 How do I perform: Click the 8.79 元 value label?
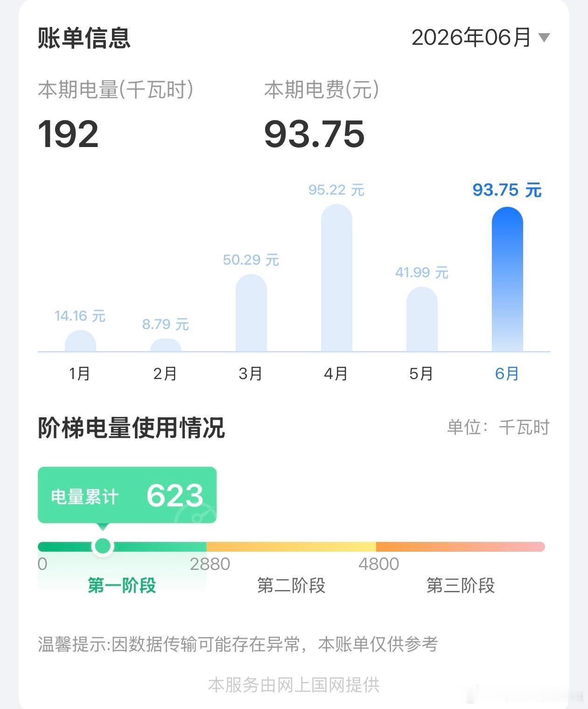(166, 324)
